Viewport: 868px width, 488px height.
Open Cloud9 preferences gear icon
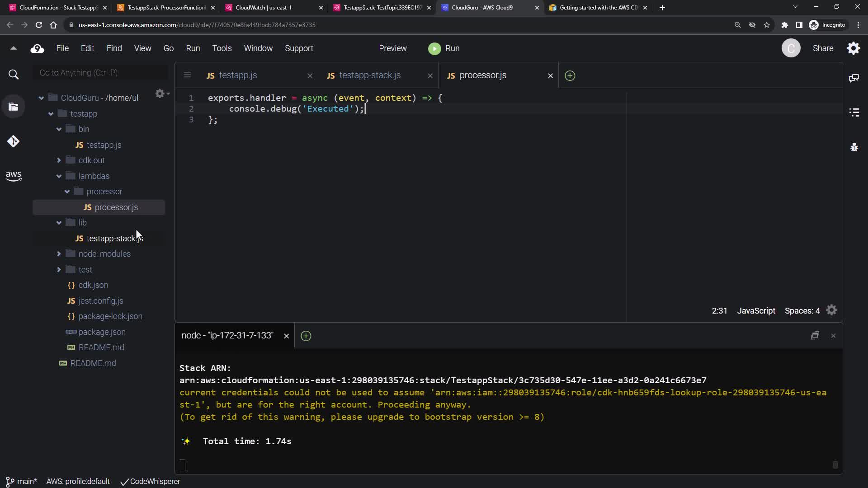point(853,48)
